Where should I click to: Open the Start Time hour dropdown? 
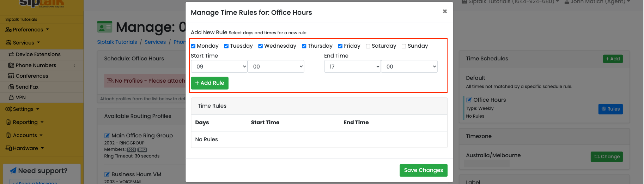coord(219,66)
